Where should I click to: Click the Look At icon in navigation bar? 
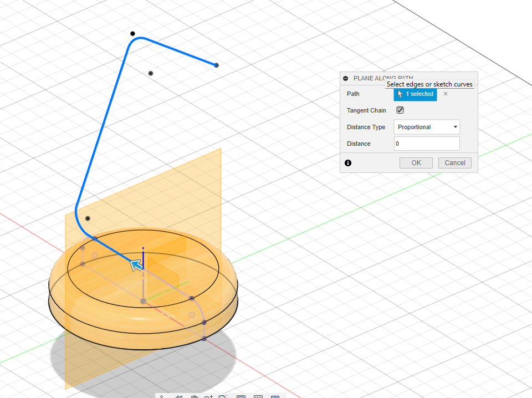(x=178, y=397)
